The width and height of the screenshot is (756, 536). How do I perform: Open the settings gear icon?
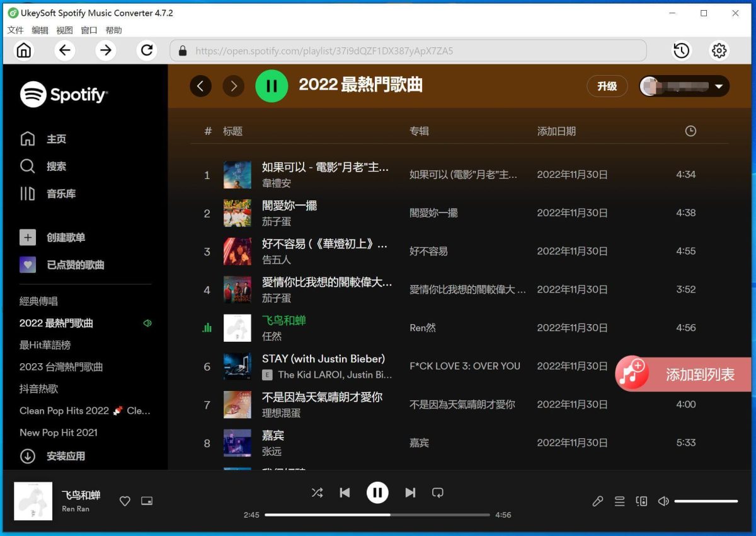[719, 50]
